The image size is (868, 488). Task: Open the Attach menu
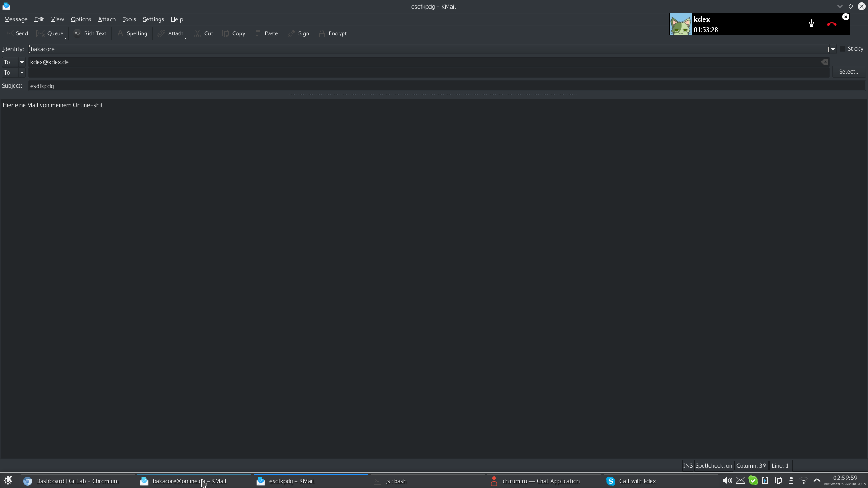pyautogui.click(x=107, y=19)
